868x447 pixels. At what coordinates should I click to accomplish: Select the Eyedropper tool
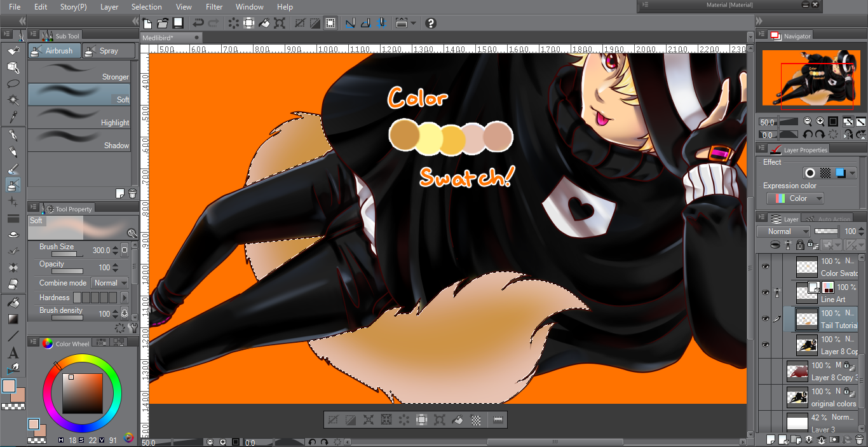[x=13, y=117]
